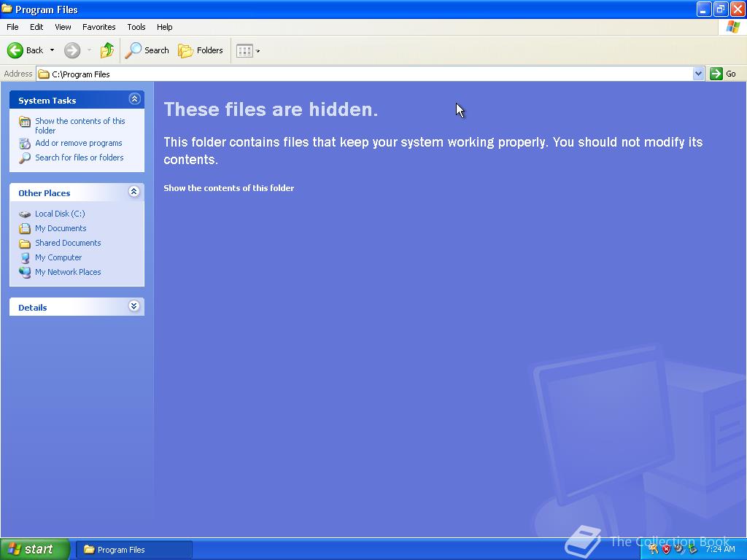Click the Windows Start button
The image size is (747, 560).
point(35,549)
